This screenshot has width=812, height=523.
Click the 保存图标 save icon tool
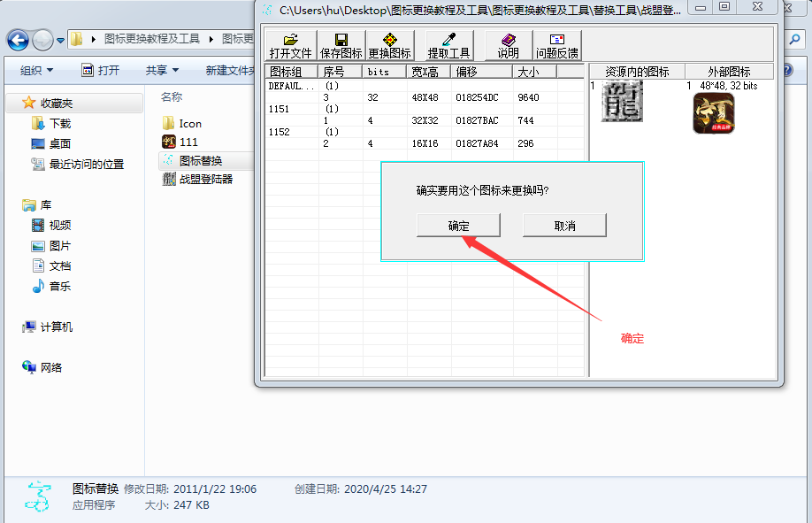[x=341, y=46]
